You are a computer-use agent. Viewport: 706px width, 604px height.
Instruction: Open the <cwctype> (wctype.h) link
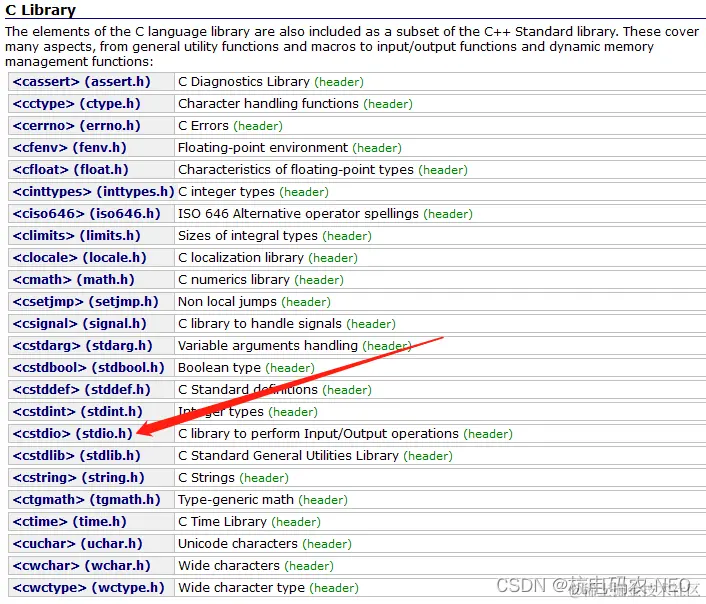(x=88, y=588)
